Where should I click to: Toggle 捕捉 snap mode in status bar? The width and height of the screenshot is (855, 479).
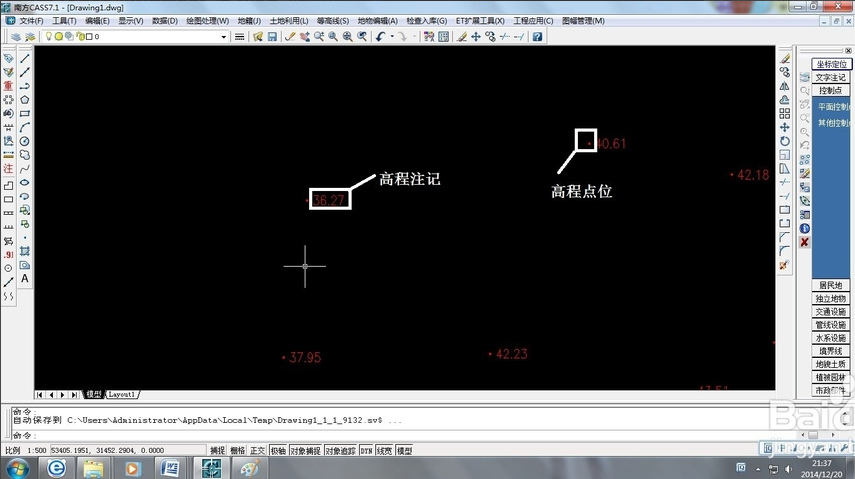[x=218, y=451]
